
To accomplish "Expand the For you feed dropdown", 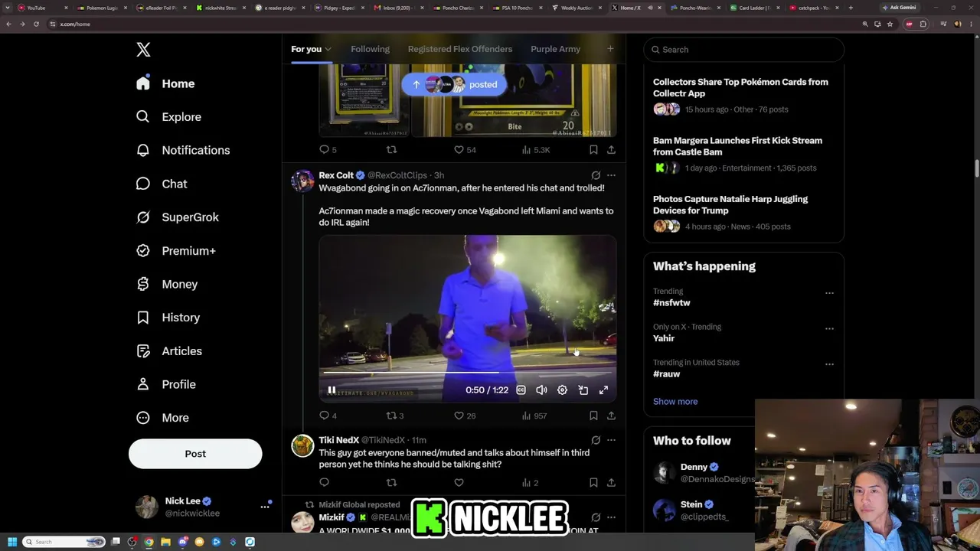I will tap(328, 50).
